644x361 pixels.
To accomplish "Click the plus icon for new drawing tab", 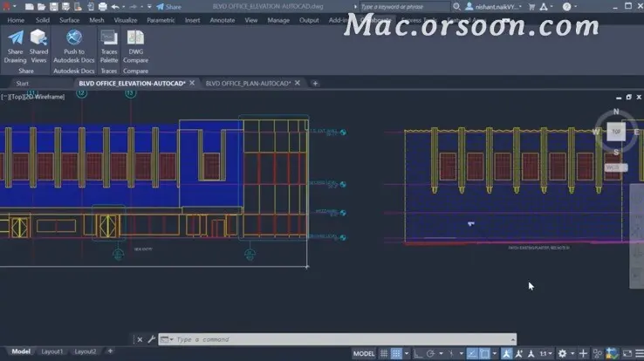I will [315, 84].
